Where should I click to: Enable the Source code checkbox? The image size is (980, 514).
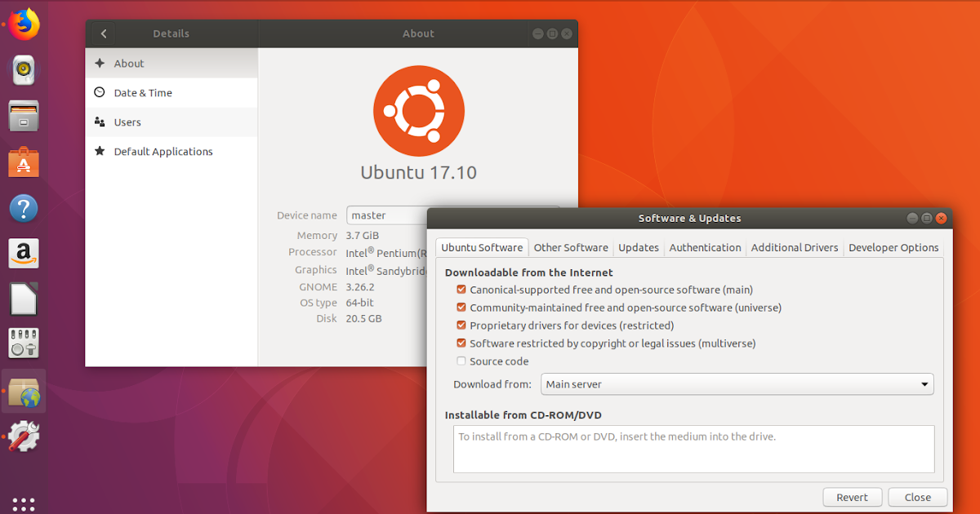click(461, 361)
